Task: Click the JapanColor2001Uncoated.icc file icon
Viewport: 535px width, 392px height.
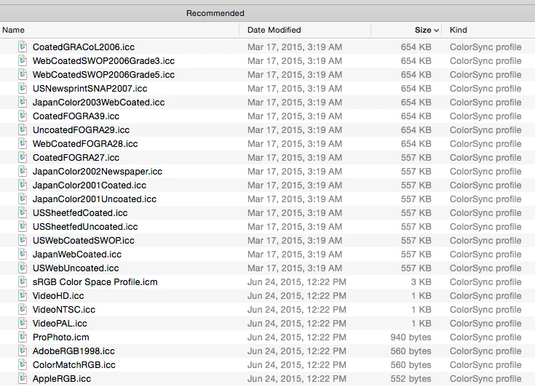Action: [x=23, y=199]
